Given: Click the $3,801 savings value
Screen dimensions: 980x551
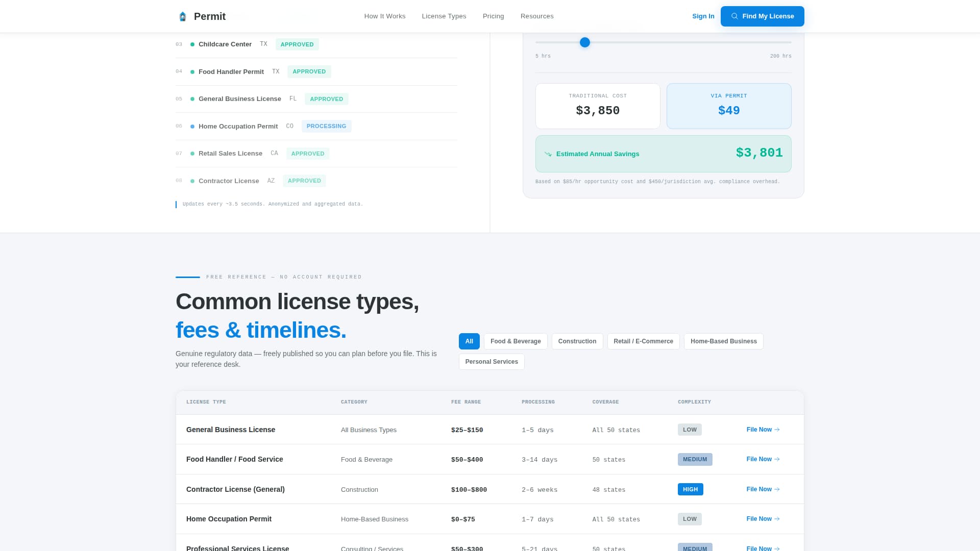Looking at the screenshot, I should 759,153.
